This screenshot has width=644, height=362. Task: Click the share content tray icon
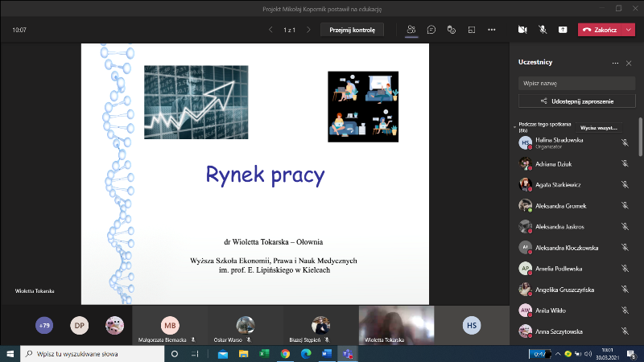[x=563, y=30]
